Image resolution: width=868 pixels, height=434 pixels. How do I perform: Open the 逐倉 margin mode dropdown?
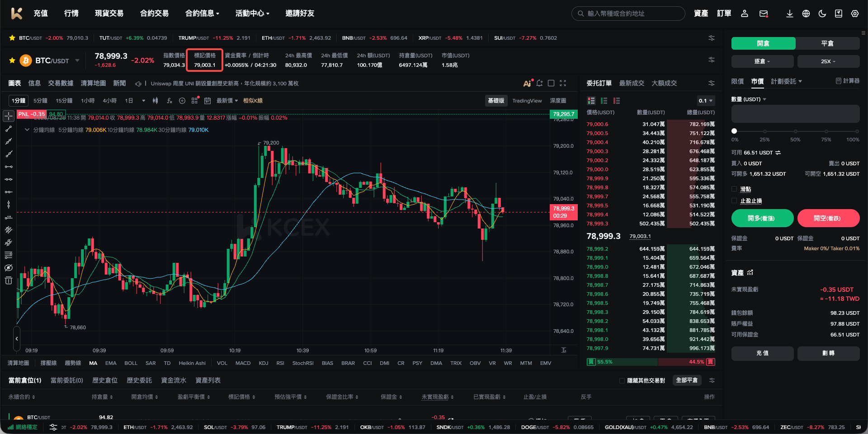(x=762, y=61)
